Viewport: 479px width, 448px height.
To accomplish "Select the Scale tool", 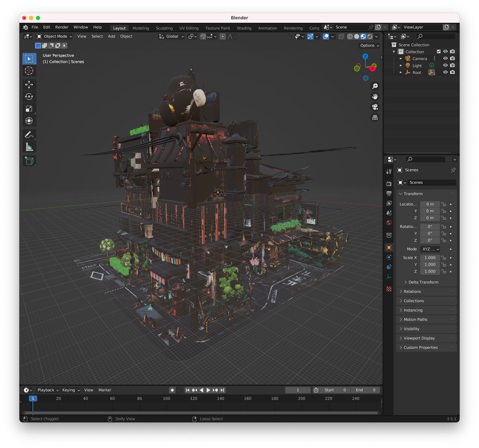I will click(29, 109).
